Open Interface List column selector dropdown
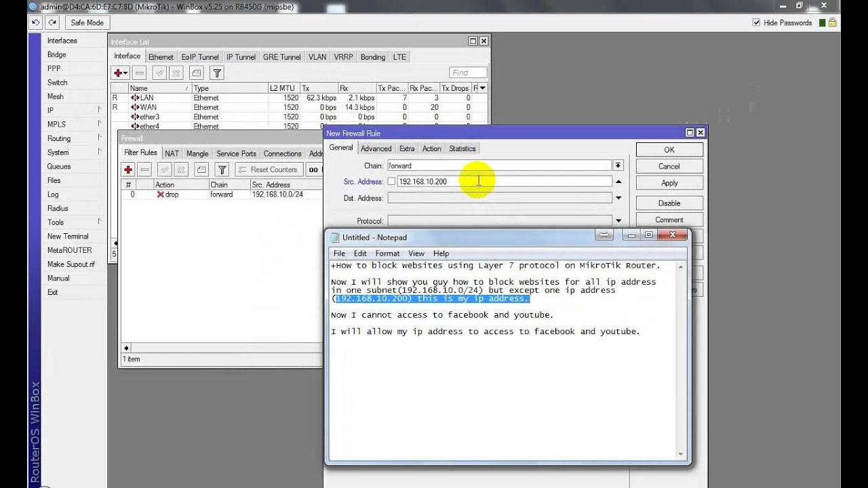Image resolution: width=868 pixels, height=488 pixels. 484,88
